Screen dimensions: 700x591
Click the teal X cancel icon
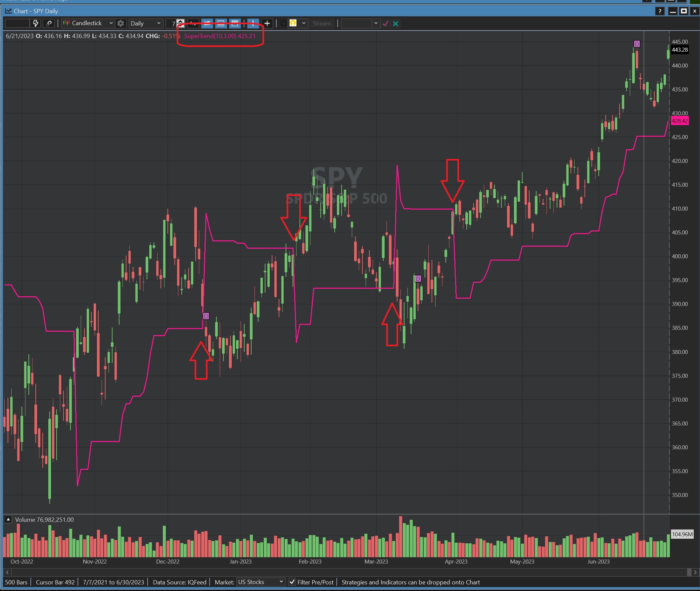pos(396,24)
